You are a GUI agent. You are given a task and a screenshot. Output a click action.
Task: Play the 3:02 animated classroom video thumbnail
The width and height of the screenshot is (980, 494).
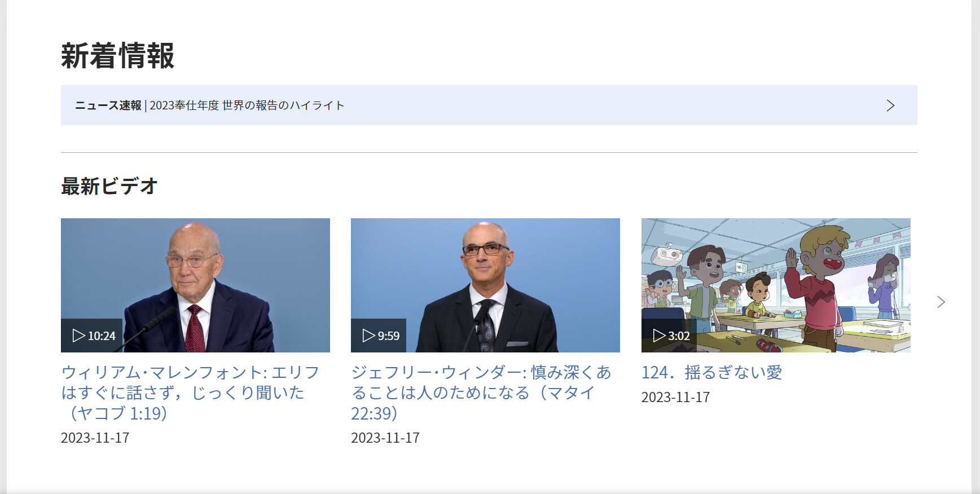776,285
